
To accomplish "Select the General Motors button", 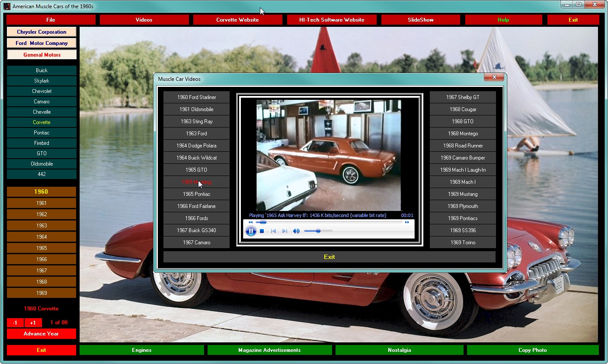I will click(42, 55).
